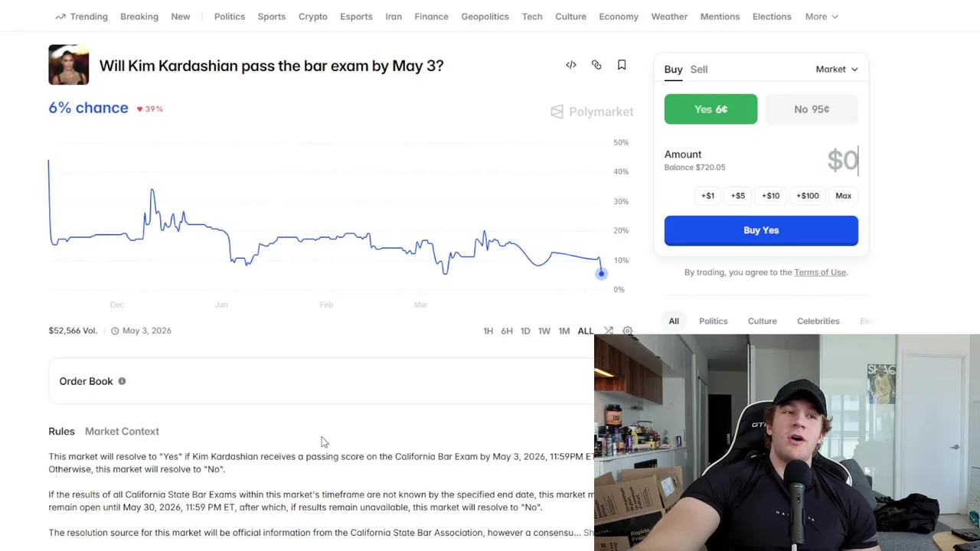
Task: Copy the market link via chain icon
Action: click(x=596, y=65)
